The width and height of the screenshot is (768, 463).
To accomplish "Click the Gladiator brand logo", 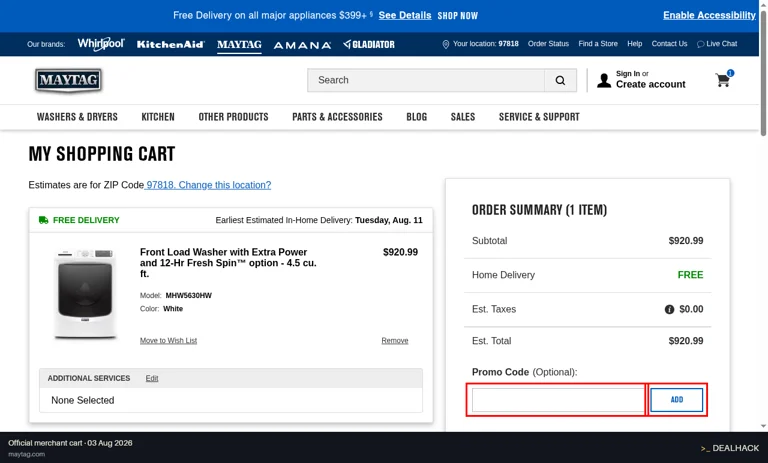I will (x=369, y=45).
